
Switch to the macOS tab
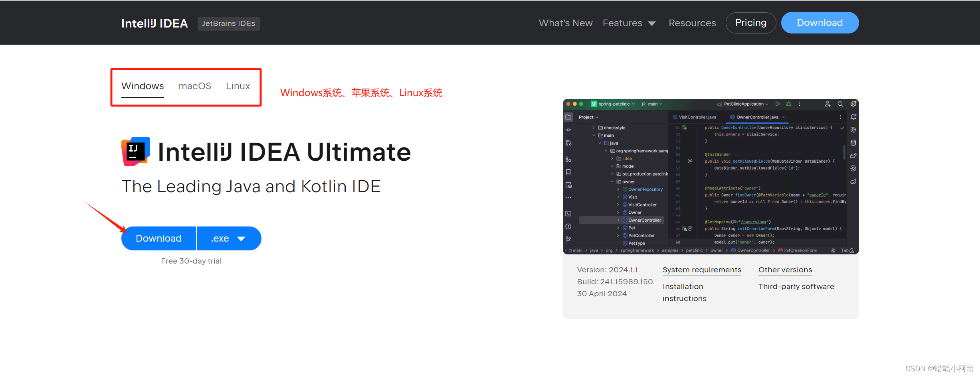pos(195,86)
